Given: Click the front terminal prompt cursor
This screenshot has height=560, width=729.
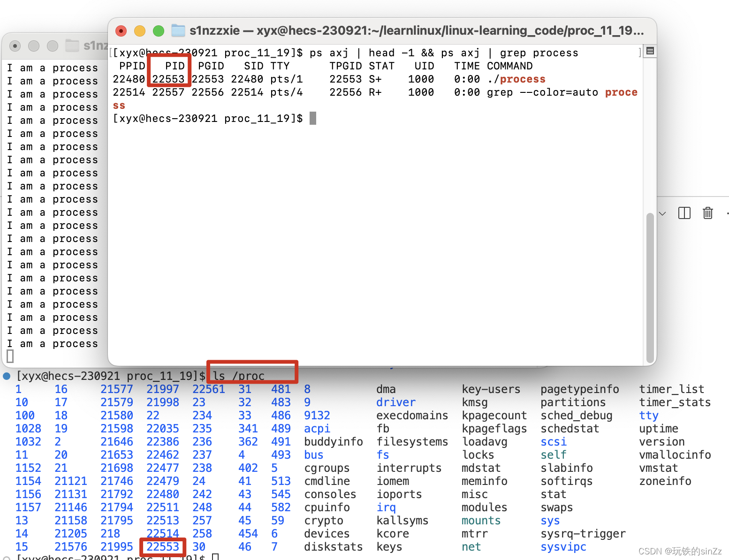Looking at the screenshot, I should click(313, 118).
